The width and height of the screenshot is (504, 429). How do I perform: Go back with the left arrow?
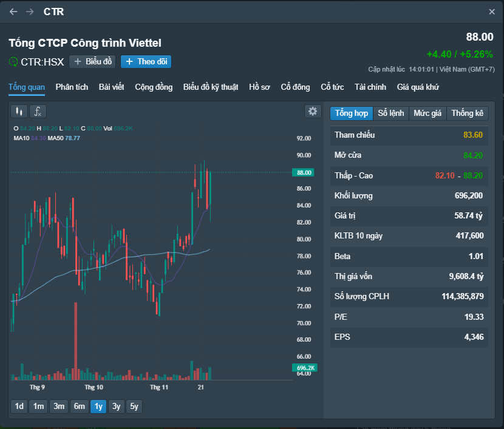coord(13,12)
